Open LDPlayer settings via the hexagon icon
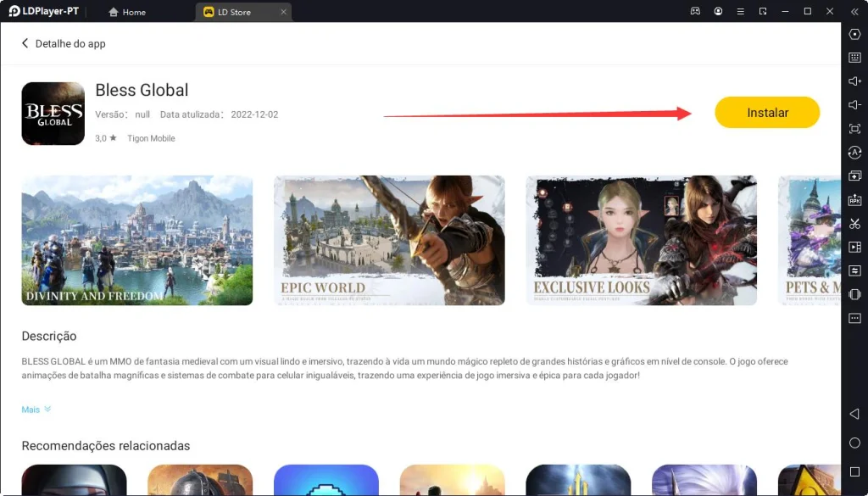Image resolution: width=868 pixels, height=496 pixels. click(854, 34)
